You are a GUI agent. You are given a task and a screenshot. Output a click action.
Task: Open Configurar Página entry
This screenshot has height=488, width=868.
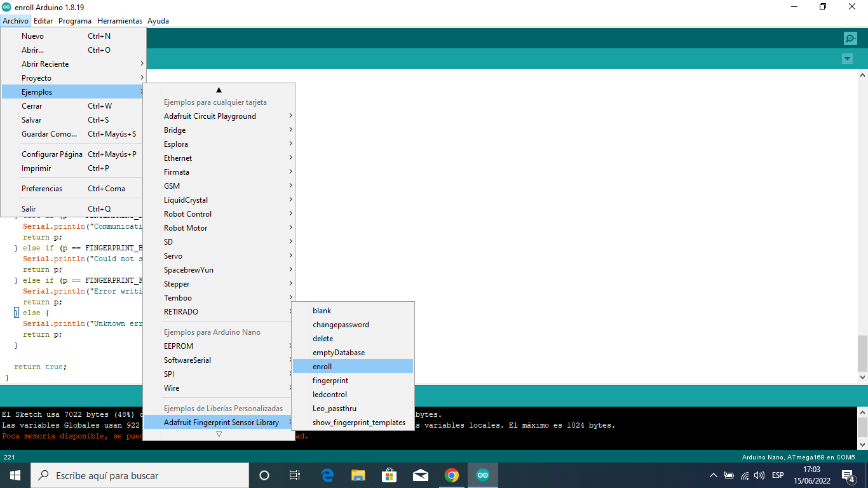[74, 154]
